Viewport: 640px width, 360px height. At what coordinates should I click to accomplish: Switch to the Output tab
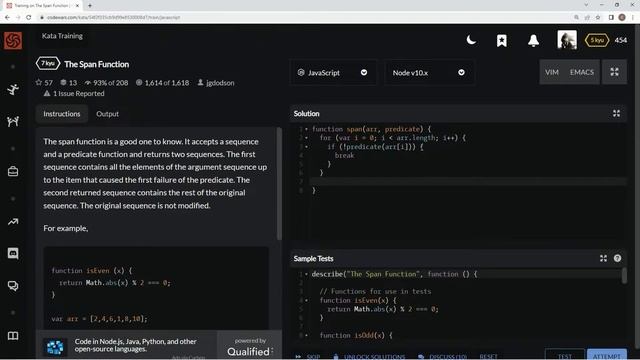(x=107, y=114)
